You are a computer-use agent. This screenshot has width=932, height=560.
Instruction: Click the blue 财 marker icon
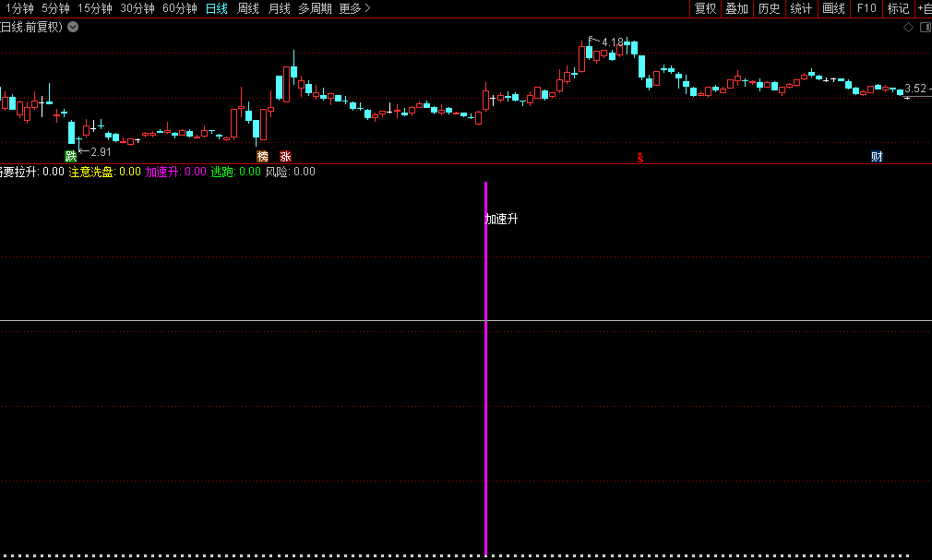tap(877, 156)
